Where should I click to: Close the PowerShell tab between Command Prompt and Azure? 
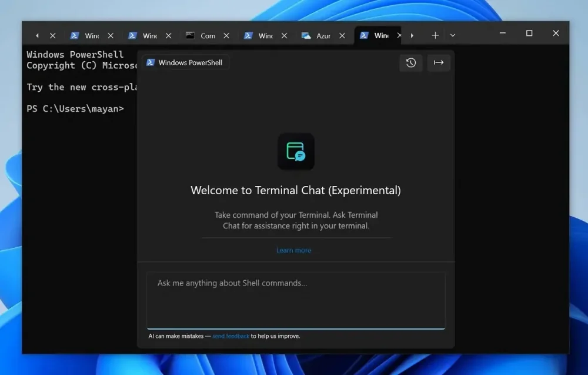tap(284, 36)
